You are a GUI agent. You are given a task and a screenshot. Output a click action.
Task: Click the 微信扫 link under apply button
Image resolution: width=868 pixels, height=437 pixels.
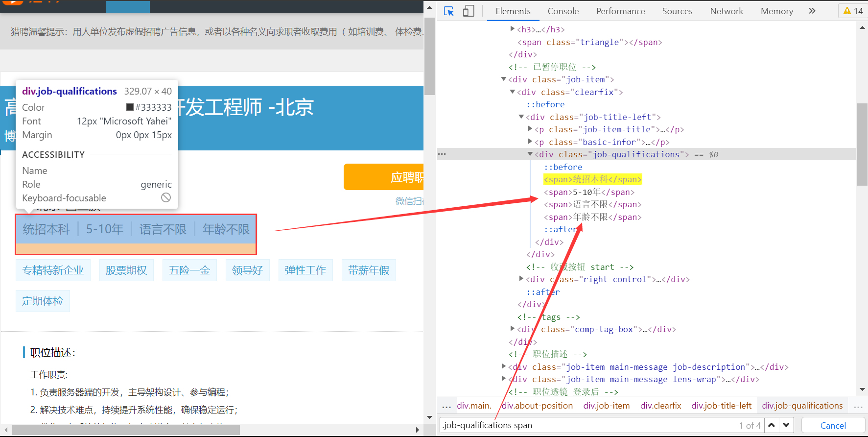click(409, 201)
